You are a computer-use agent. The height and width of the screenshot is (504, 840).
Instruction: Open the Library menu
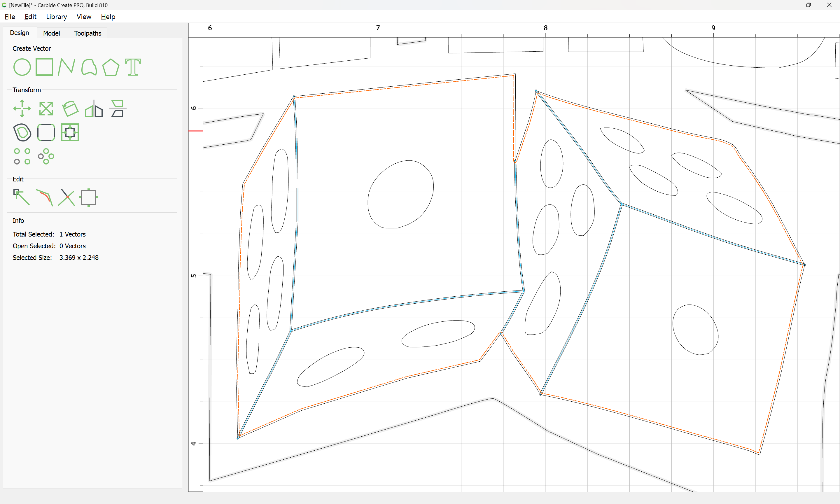56,17
